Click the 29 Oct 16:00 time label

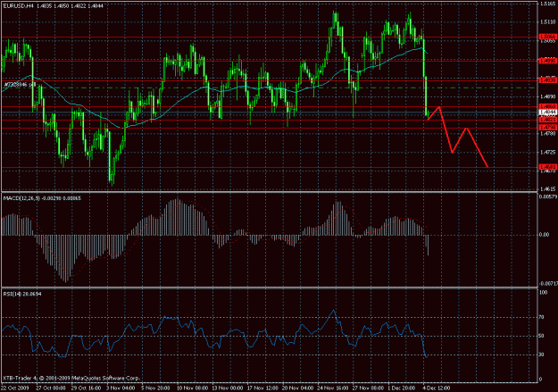pyautogui.click(x=86, y=388)
